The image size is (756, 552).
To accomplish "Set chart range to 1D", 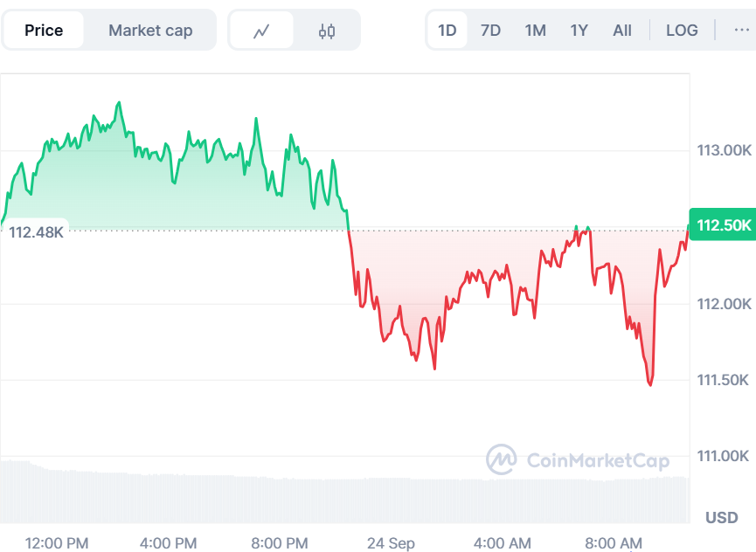I will (447, 31).
